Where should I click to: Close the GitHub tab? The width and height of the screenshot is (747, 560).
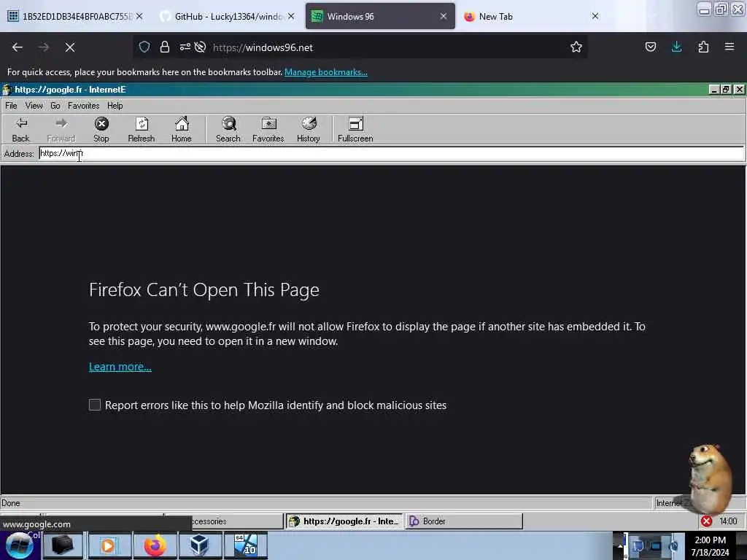click(291, 16)
